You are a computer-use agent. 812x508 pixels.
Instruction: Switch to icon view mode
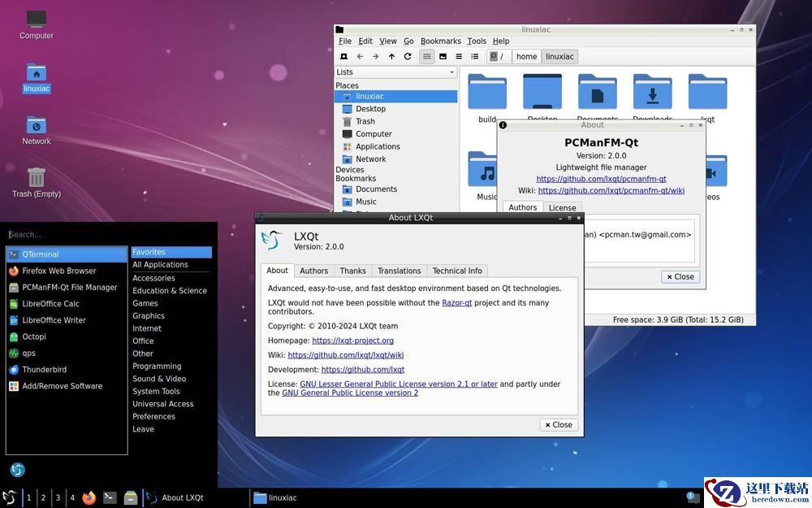coord(427,57)
